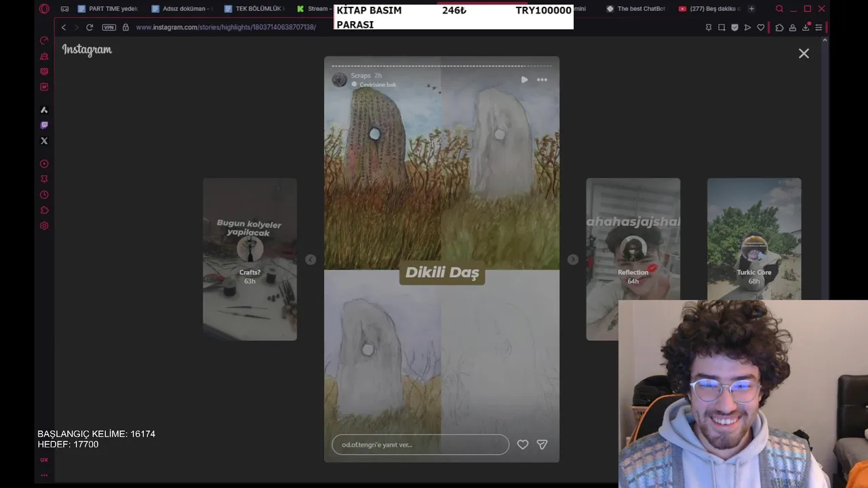Click the Scraps profile avatar in the story
The height and width of the screenshot is (488, 868).
coord(340,80)
